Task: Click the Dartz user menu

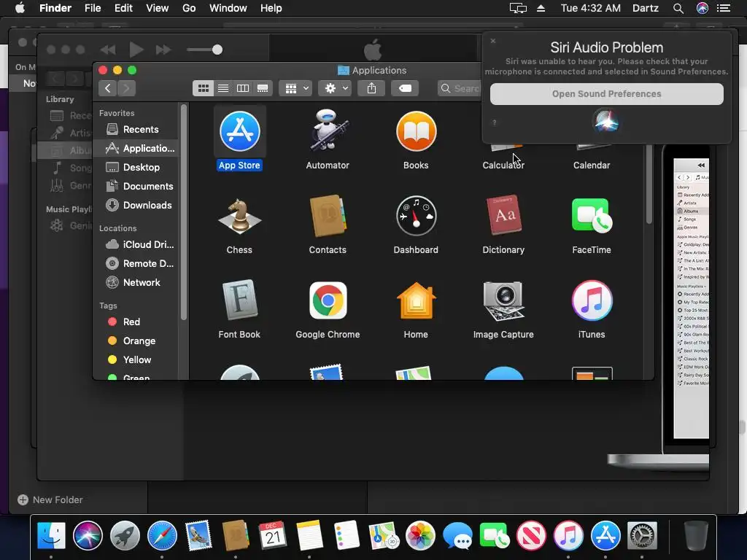Action: [646, 8]
